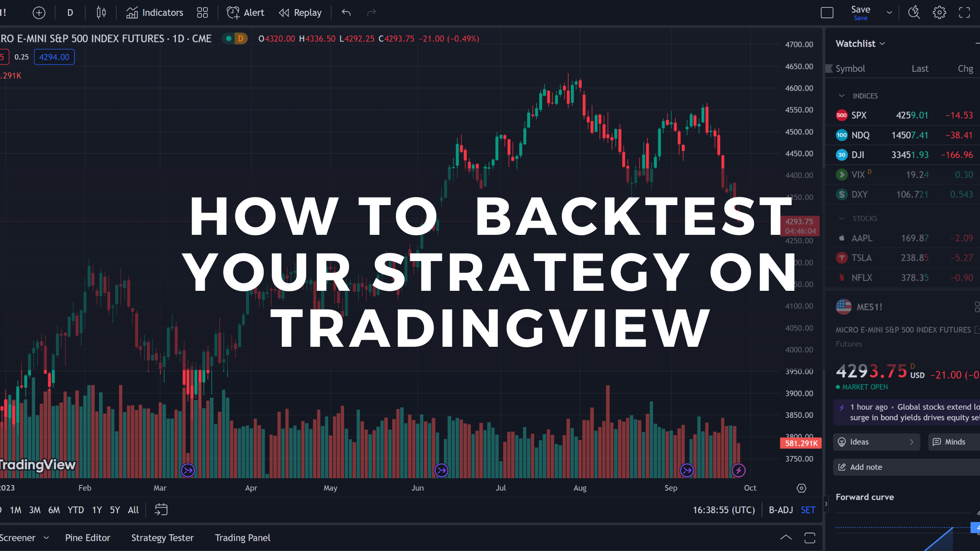This screenshot has height=551, width=980.
Task: Click the Ideas button in panel
Action: [874, 442]
